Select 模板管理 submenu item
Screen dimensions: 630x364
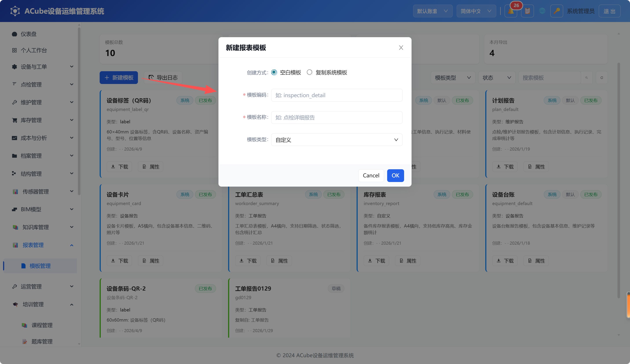pos(40,266)
